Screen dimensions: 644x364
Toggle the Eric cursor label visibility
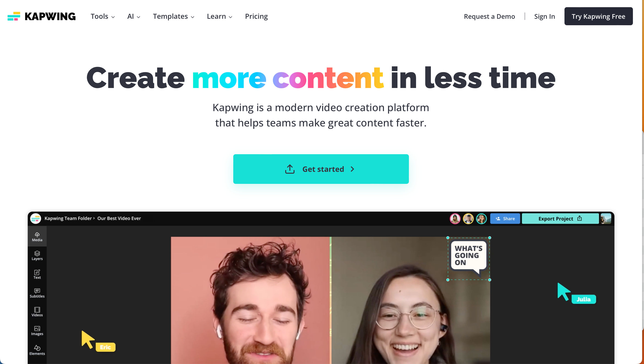(105, 347)
